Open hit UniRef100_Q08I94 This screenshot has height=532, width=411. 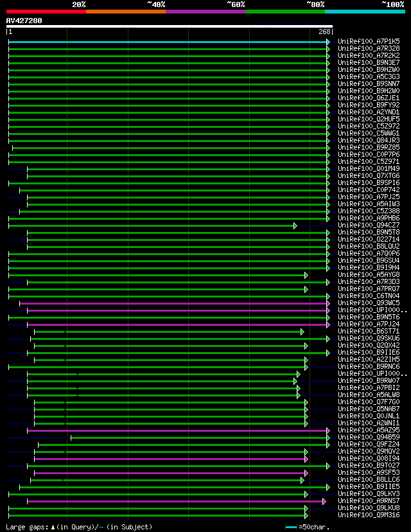(x=369, y=459)
